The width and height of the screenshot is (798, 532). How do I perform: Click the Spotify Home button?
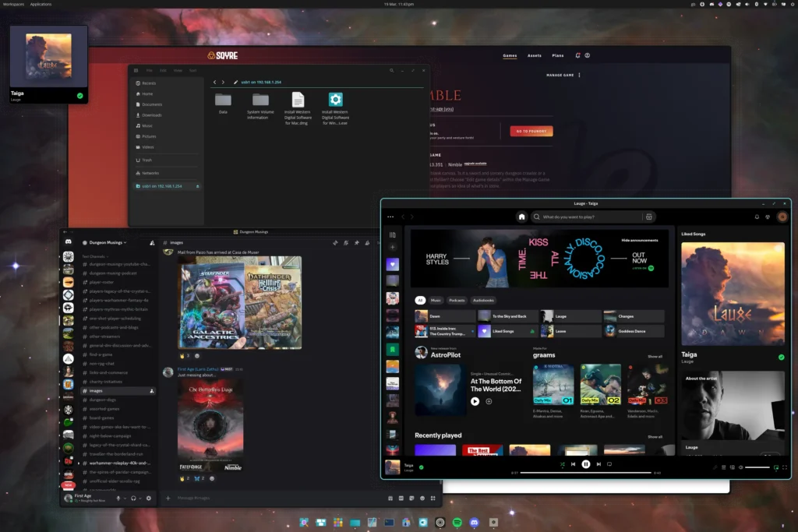(521, 217)
